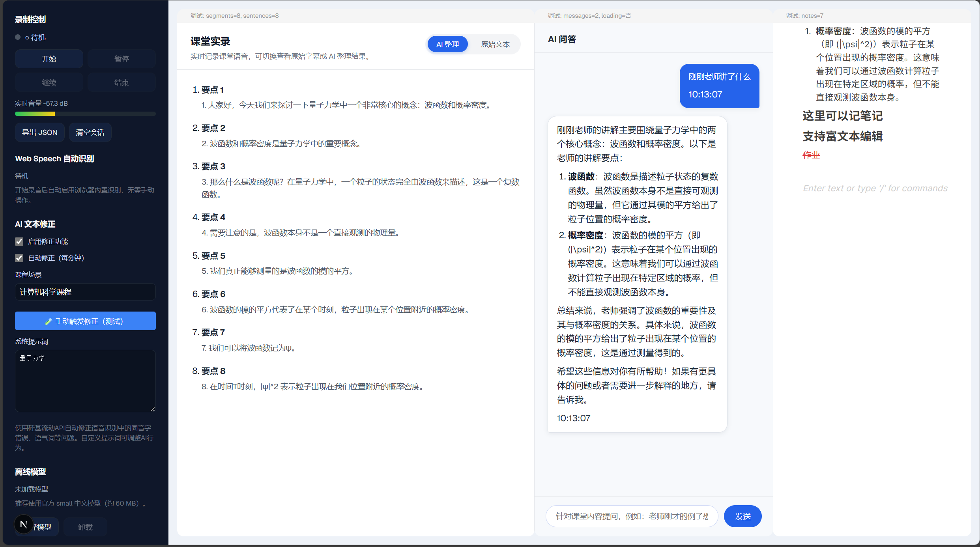Focus the 课程场景 input field
980x547 pixels.
coord(85,292)
